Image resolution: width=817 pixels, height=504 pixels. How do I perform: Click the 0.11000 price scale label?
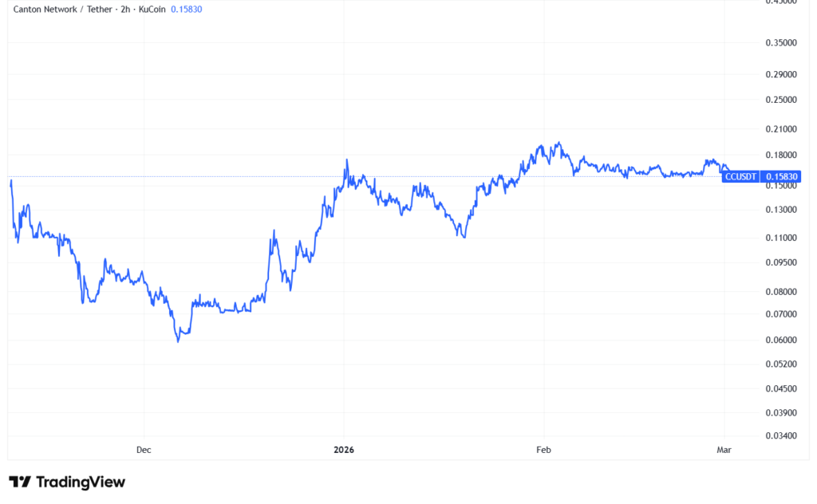point(780,238)
